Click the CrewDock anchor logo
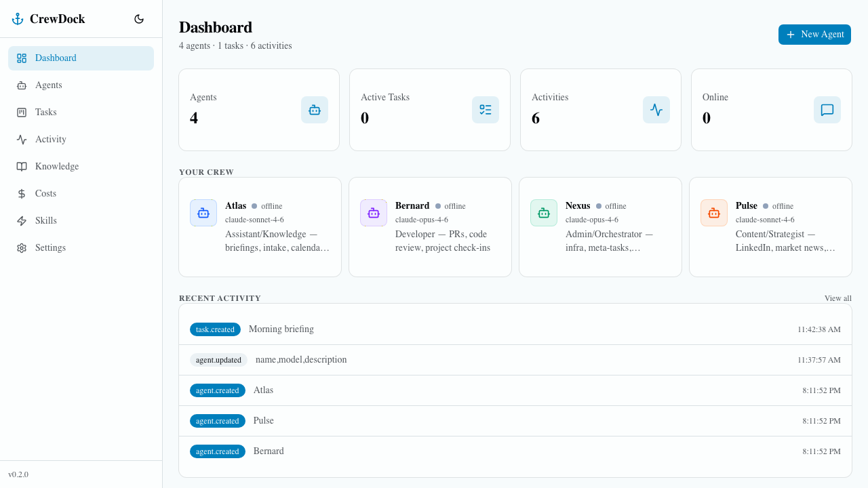868x488 pixels. 17,18
